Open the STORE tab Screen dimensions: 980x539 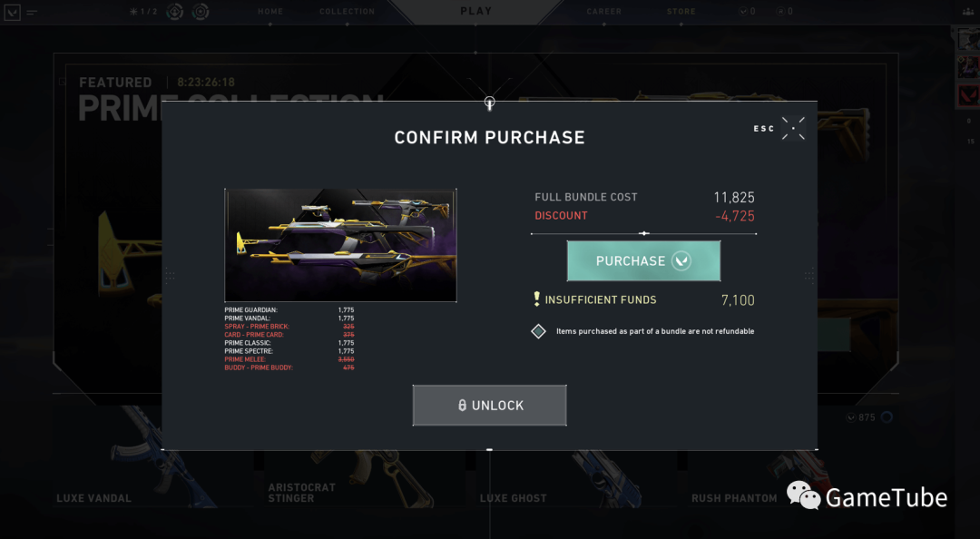(x=681, y=11)
